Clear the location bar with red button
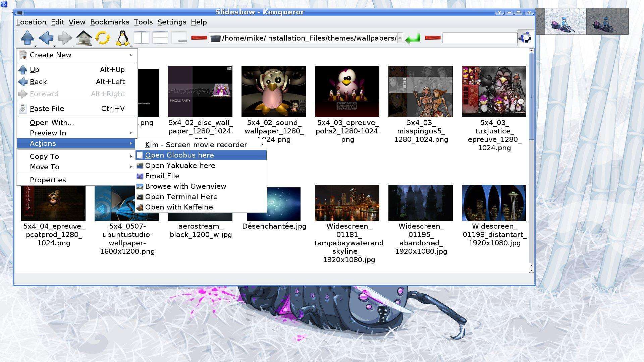Image resolution: width=644 pixels, height=362 pixels. point(199,38)
